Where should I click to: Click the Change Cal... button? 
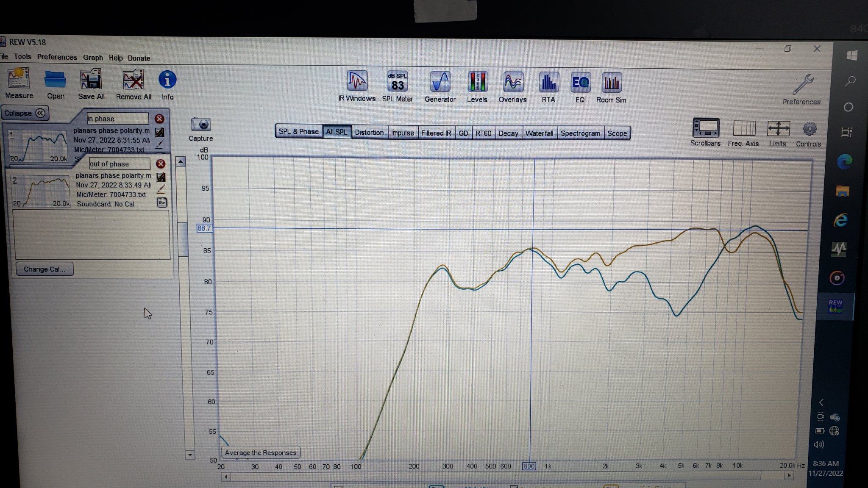click(44, 269)
